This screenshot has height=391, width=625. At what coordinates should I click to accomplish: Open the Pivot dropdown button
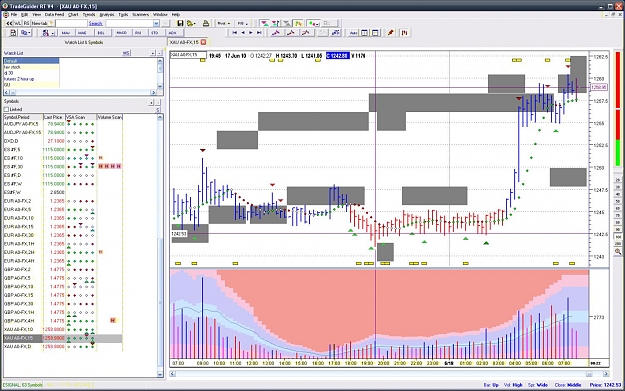point(224,23)
